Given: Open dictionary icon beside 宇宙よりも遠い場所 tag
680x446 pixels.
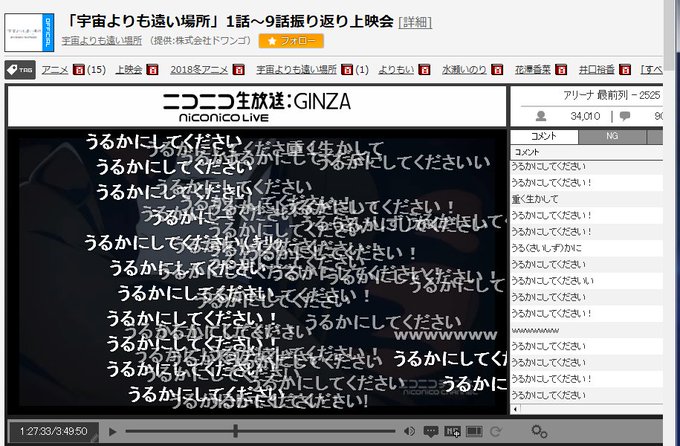Looking at the screenshot, I should [x=347, y=69].
